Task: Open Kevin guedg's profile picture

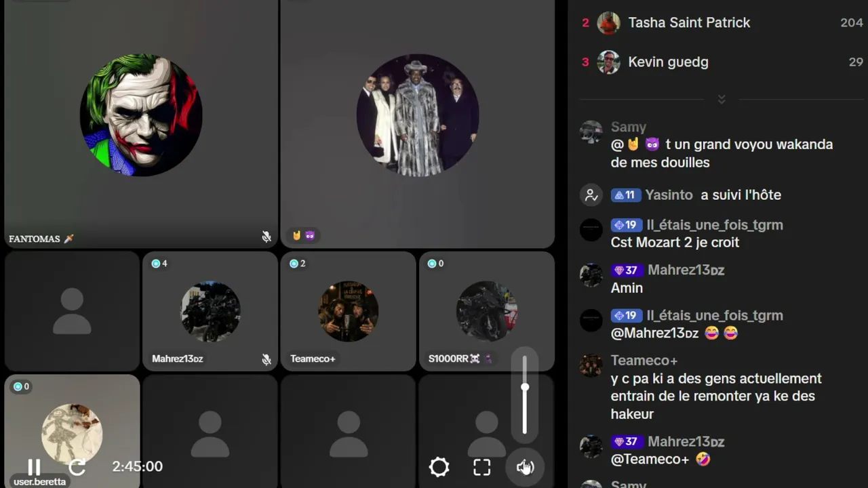Action: [x=608, y=62]
